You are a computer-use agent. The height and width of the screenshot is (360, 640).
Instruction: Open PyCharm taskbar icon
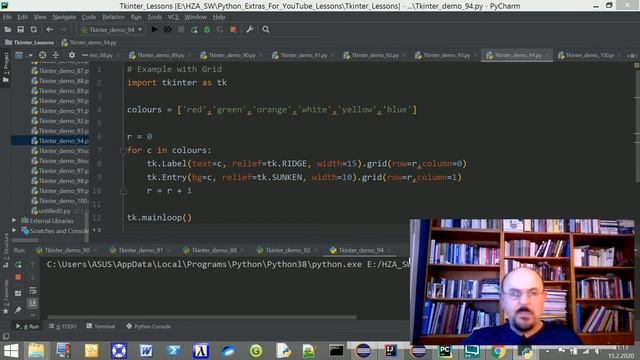point(444,351)
